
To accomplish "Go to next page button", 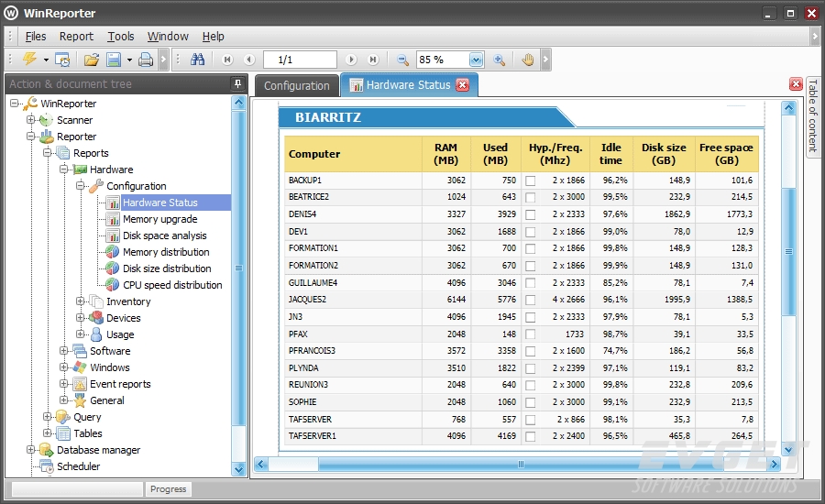I will 351,60.
